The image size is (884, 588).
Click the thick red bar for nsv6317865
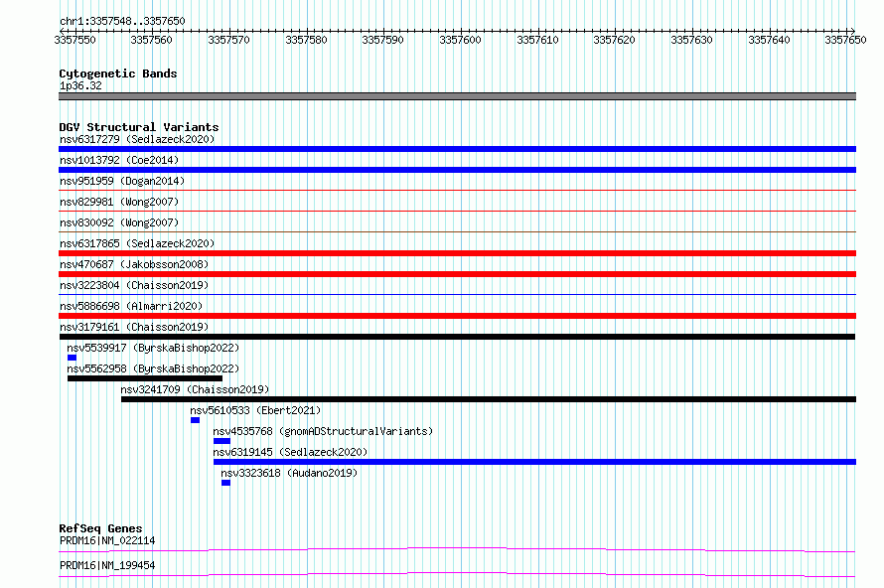457,253
